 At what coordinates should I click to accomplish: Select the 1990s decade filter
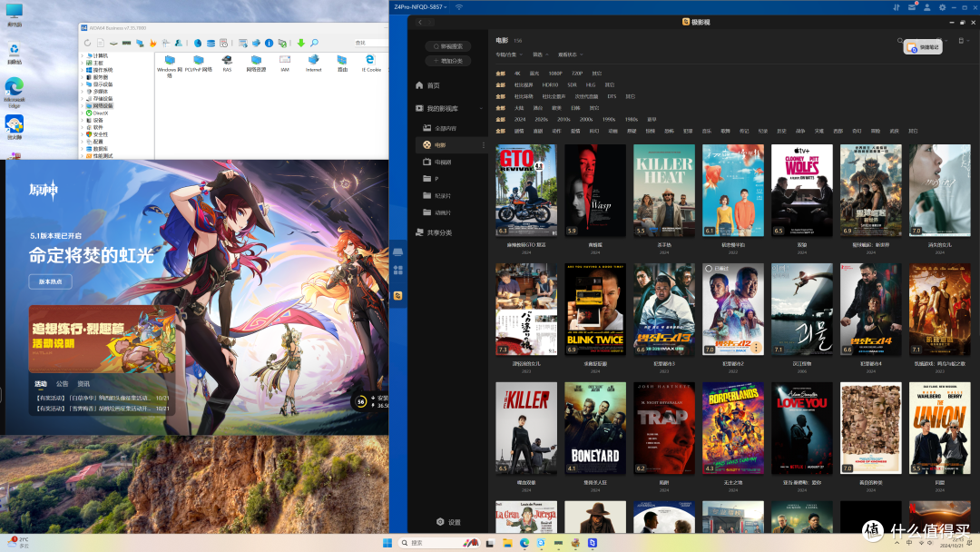[x=609, y=120]
